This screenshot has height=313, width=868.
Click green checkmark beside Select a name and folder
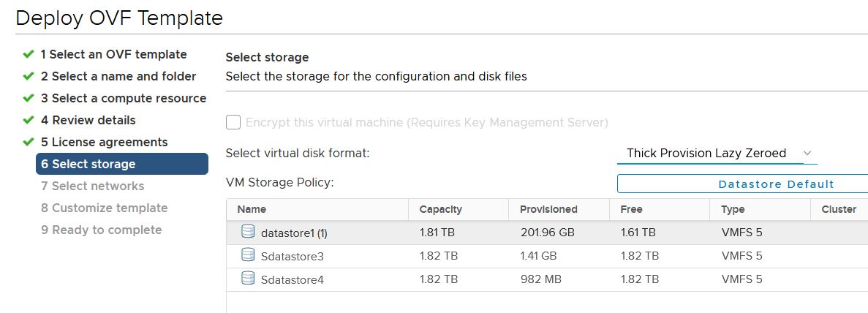click(29, 77)
